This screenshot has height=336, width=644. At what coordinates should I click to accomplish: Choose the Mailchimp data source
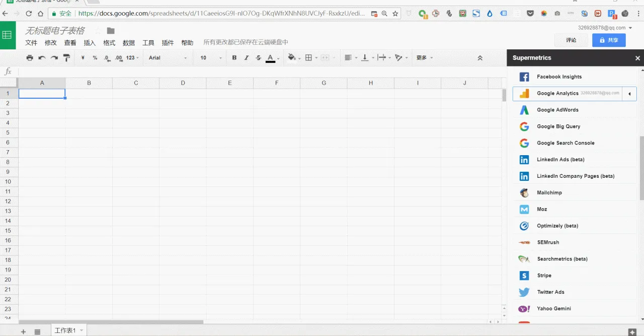pyautogui.click(x=549, y=192)
